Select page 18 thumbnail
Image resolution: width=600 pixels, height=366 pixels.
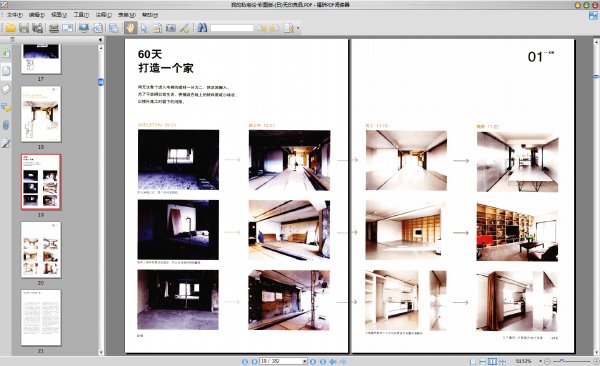[41, 114]
